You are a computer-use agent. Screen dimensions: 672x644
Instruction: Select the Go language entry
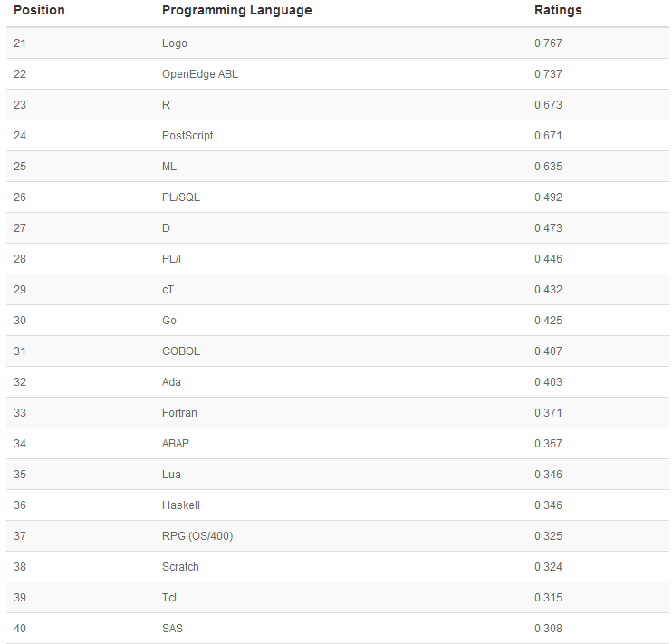click(169, 321)
